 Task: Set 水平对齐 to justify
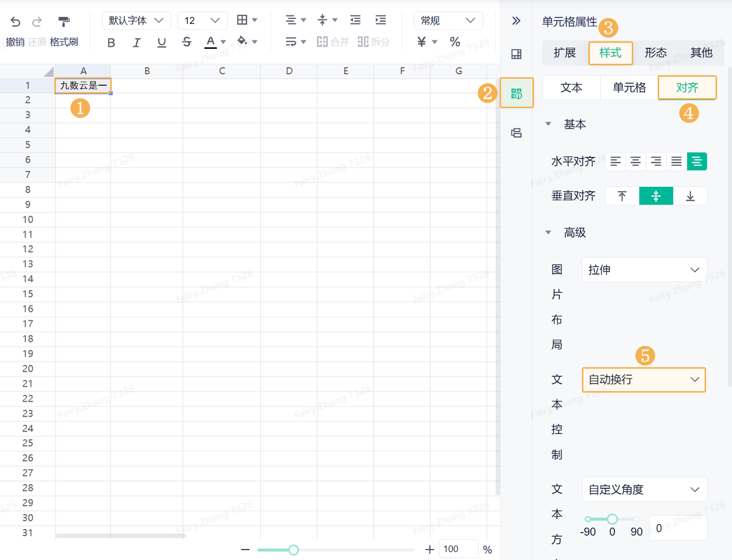coord(677,161)
